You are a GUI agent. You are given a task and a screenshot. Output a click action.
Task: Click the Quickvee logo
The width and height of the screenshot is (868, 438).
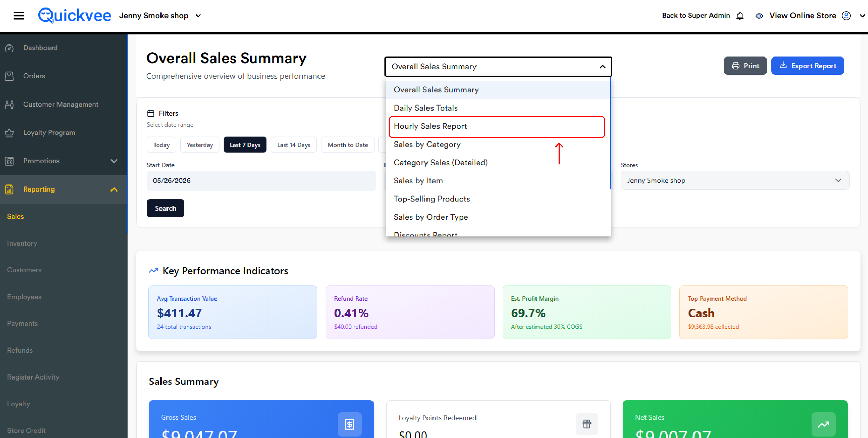pyautogui.click(x=74, y=16)
